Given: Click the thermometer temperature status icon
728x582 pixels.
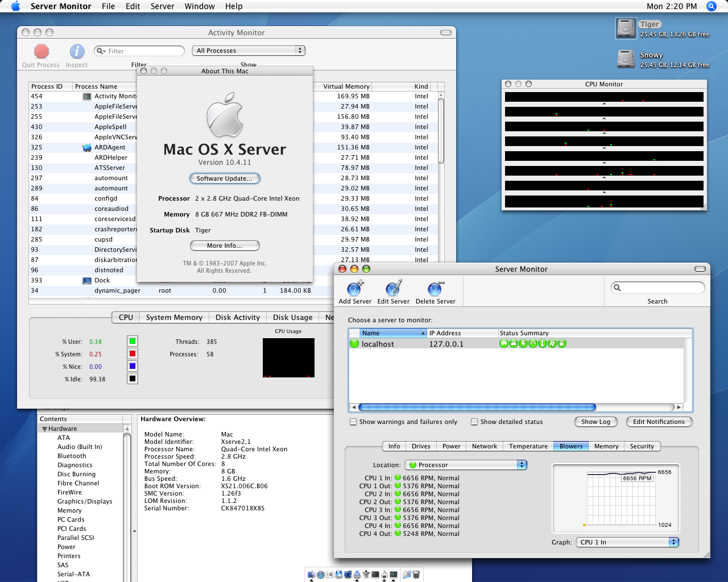Looking at the screenshot, I should point(543,343).
